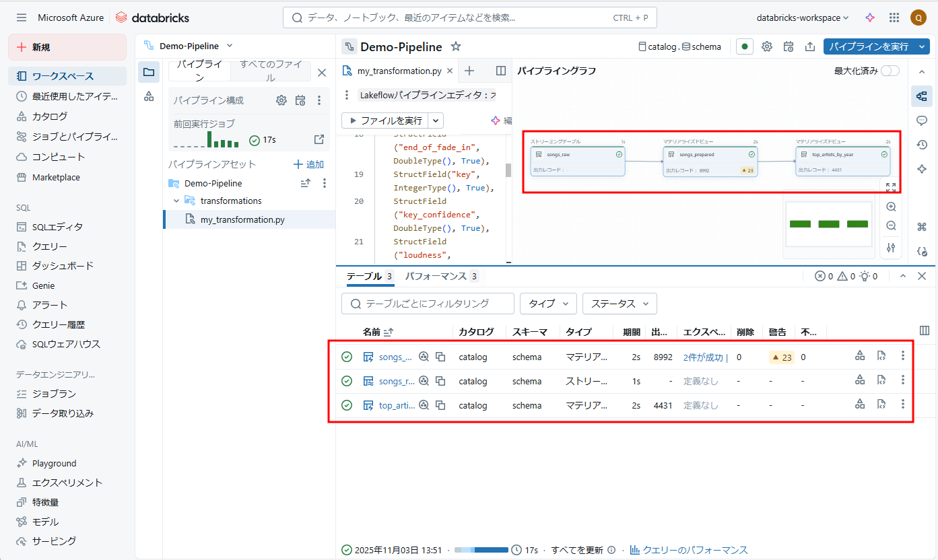The image size is (938, 560).
Task: Toggle the left hamburger navigation menu
Action: pyautogui.click(x=22, y=17)
